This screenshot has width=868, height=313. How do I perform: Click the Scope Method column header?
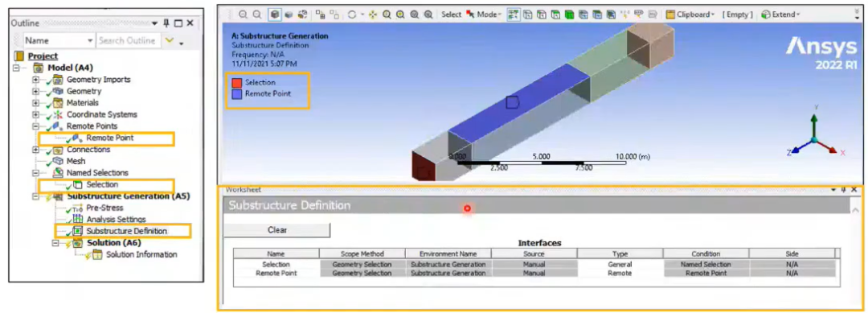point(362,253)
